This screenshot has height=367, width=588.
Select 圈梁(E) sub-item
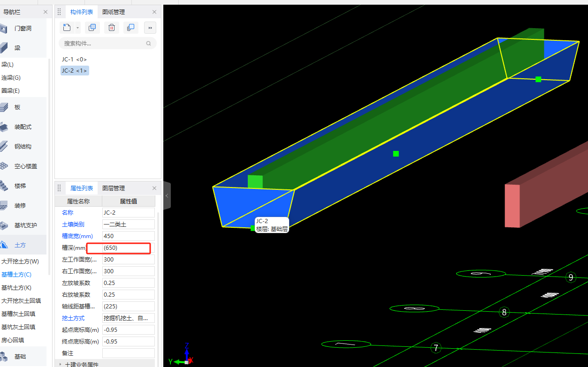(x=11, y=91)
